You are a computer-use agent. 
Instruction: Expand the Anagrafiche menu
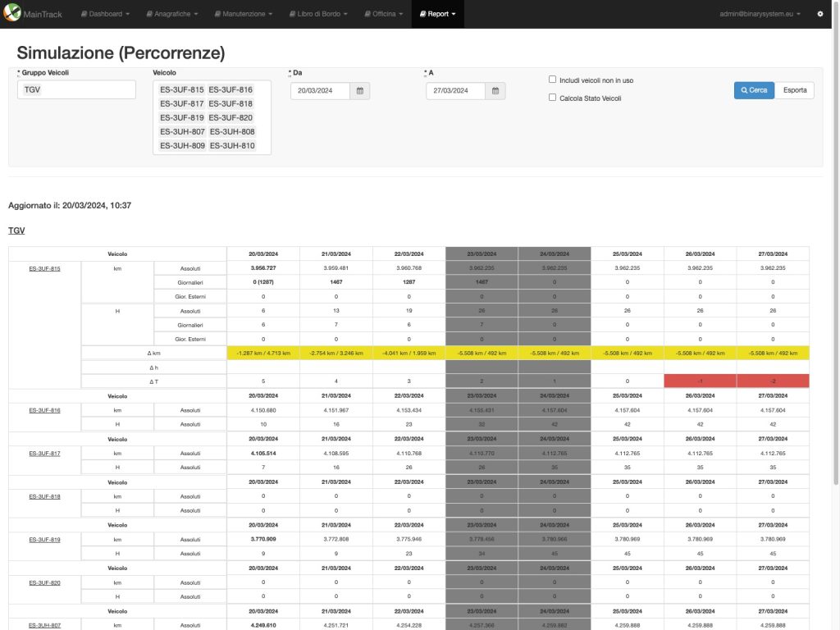pos(171,14)
